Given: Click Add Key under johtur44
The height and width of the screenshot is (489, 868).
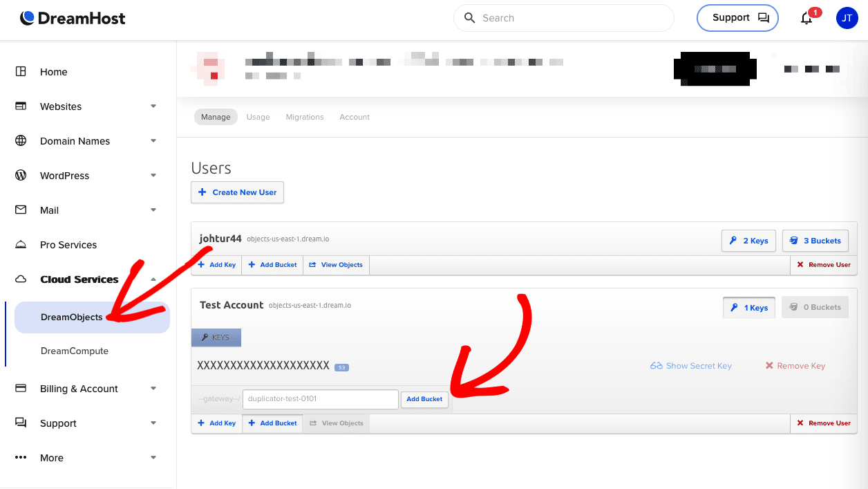Looking at the screenshot, I should (x=216, y=265).
